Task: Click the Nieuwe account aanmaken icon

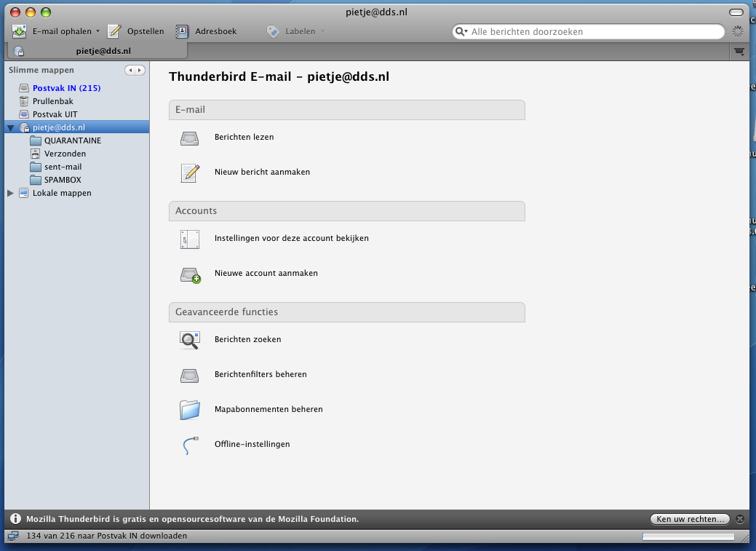Action: (x=191, y=275)
